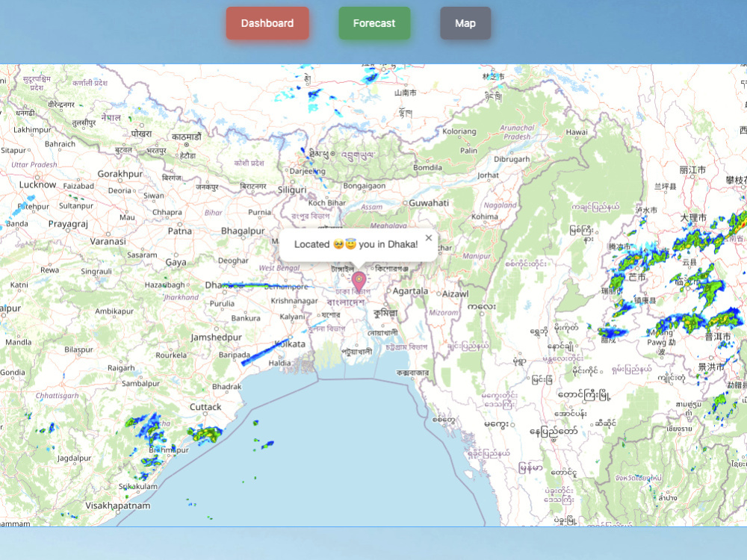This screenshot has width=747, height=560.
Task: Click the Bhagalpur city label
Action: (x=243, y=231)
